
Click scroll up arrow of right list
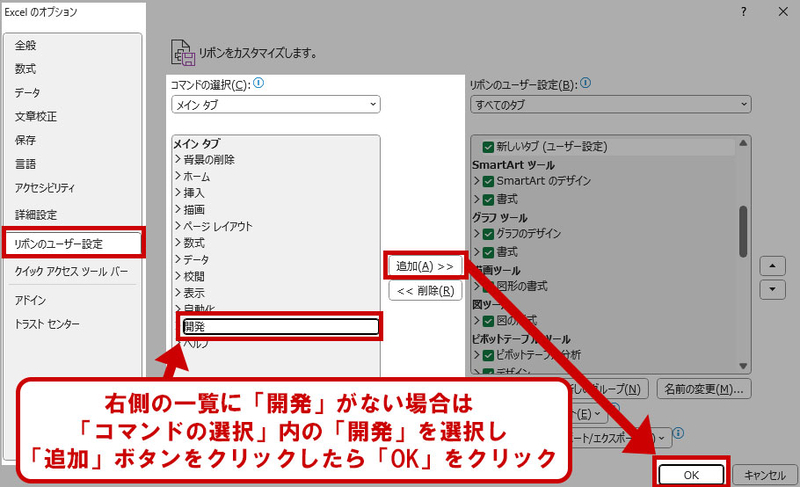point(743,143)
